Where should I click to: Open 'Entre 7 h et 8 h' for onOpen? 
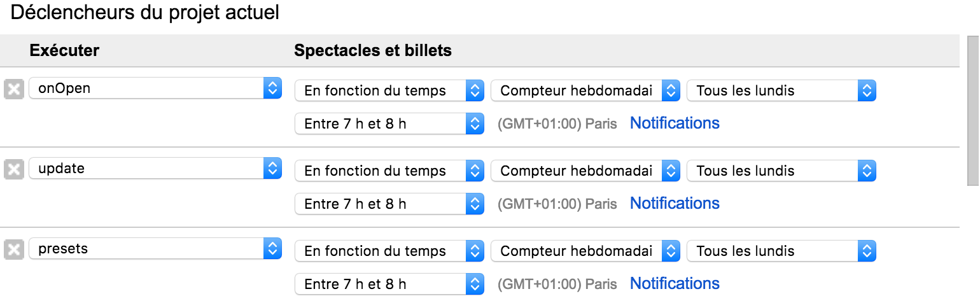(389, 123)
